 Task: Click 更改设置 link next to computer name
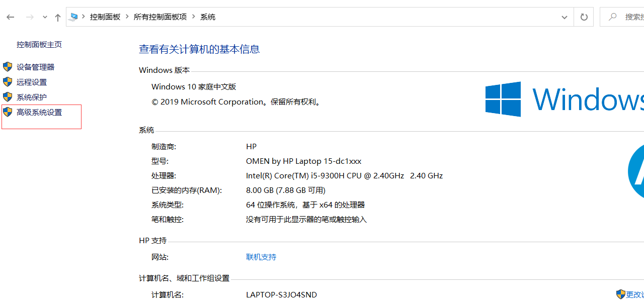click(x=635, y=295)
